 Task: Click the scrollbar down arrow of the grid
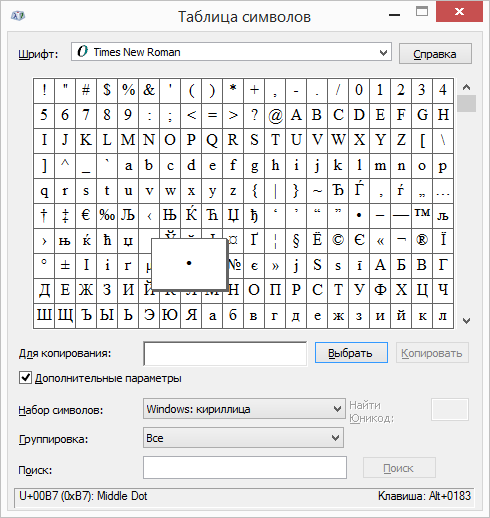[x=466, y=321]
